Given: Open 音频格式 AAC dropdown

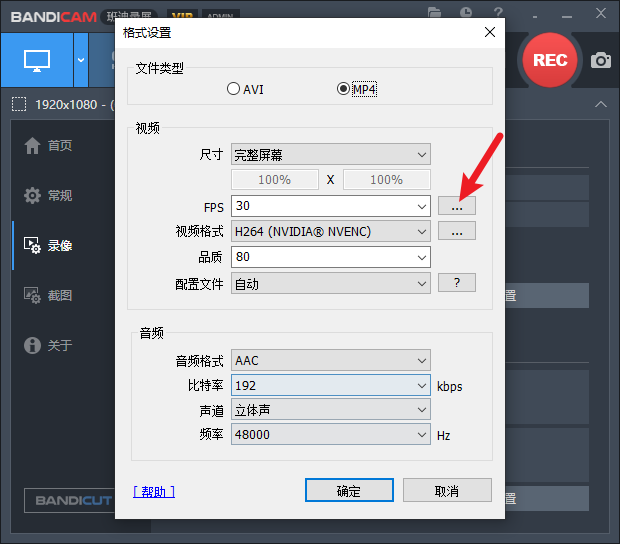Looking at the screenshot, I should [x=331, y=360].
